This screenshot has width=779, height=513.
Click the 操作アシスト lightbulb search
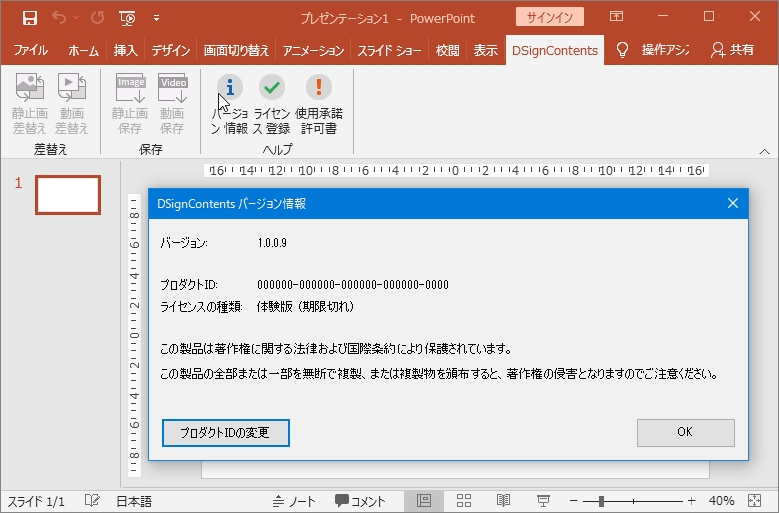tap(652, 50)
